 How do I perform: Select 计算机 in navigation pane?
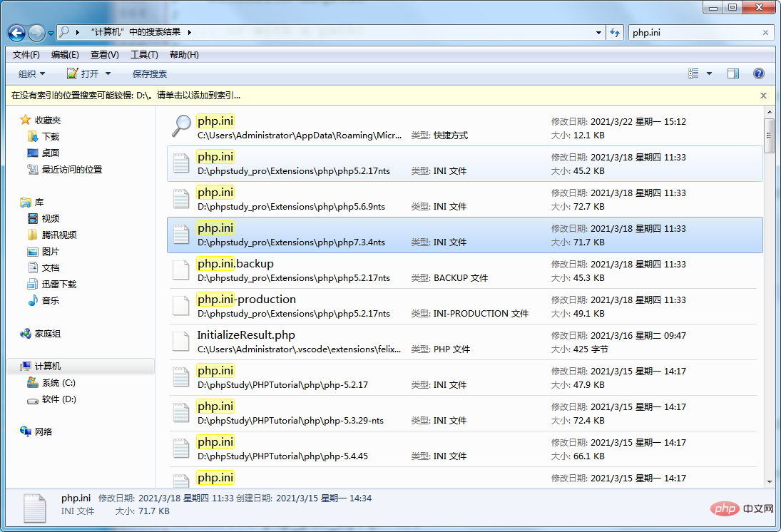81,366
